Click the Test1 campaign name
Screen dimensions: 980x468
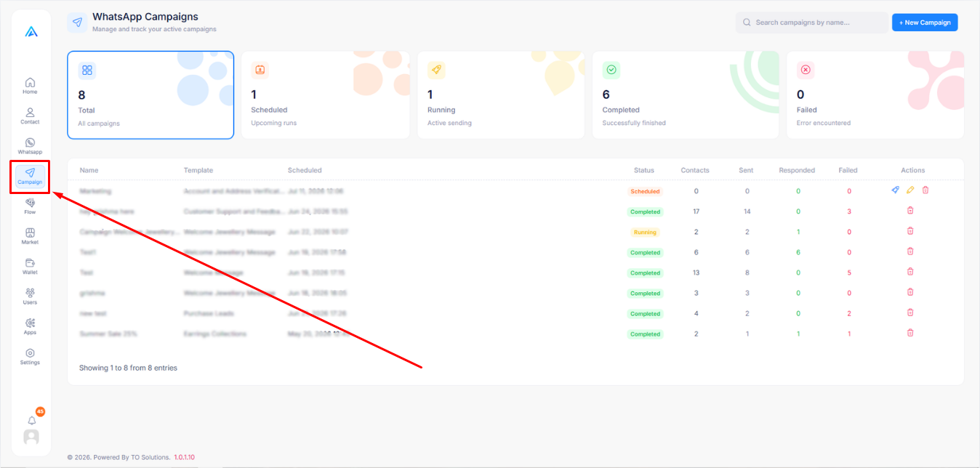click(88, 252)
